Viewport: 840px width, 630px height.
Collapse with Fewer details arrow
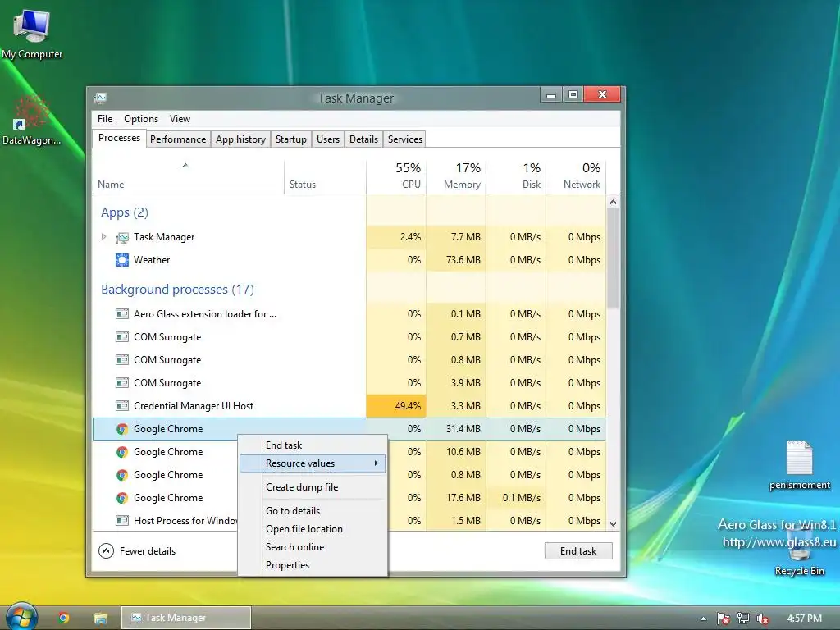click(x=106, y=550)
